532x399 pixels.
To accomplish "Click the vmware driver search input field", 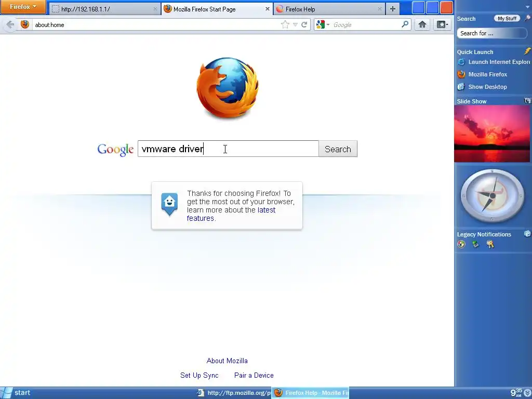I will [228, 149].
